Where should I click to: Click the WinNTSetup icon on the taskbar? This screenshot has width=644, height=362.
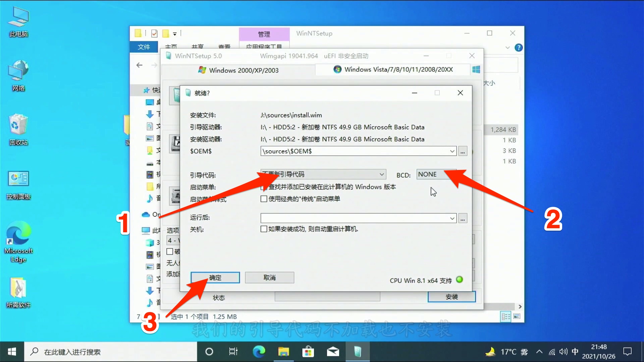[358, 352]
